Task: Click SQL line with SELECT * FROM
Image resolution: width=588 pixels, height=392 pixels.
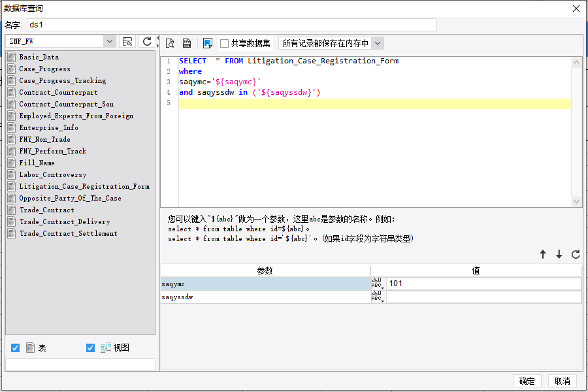Action: (289, 61)
